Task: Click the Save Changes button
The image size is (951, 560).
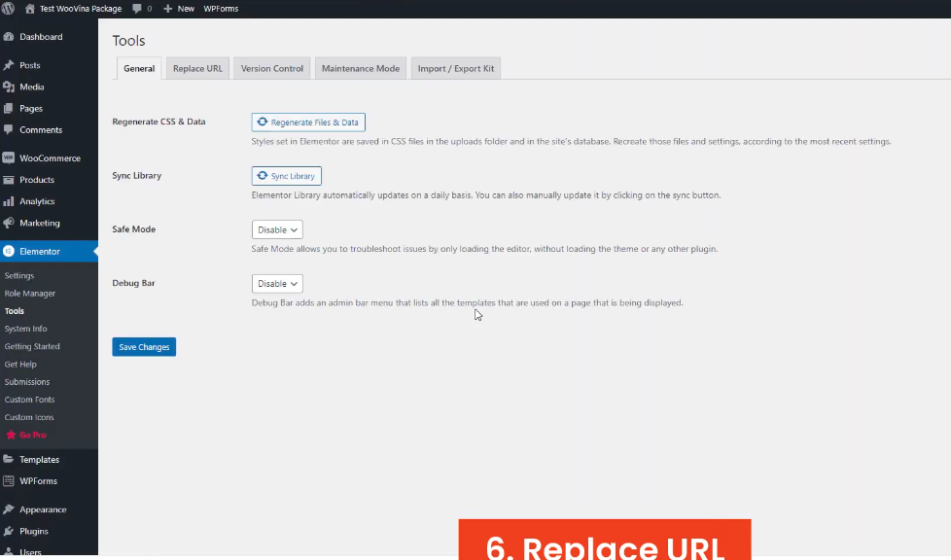Action: pyautogui.click(x=144, y=347)
